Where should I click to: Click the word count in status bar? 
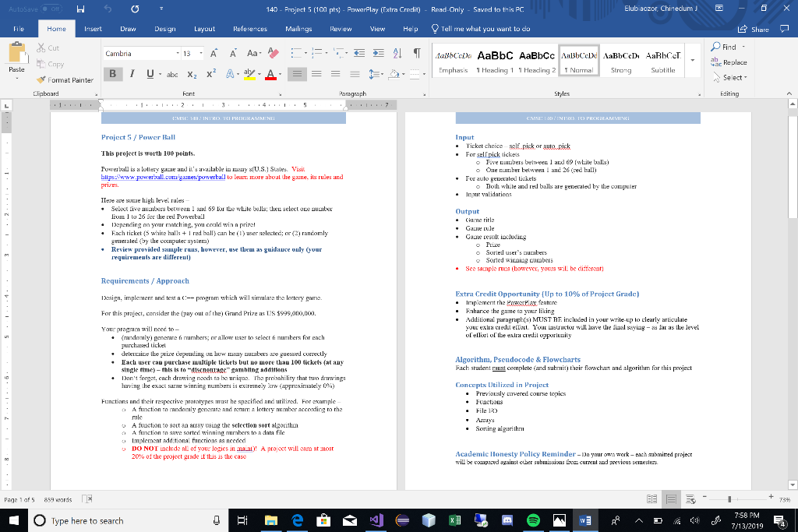click(x=58, y=499)
